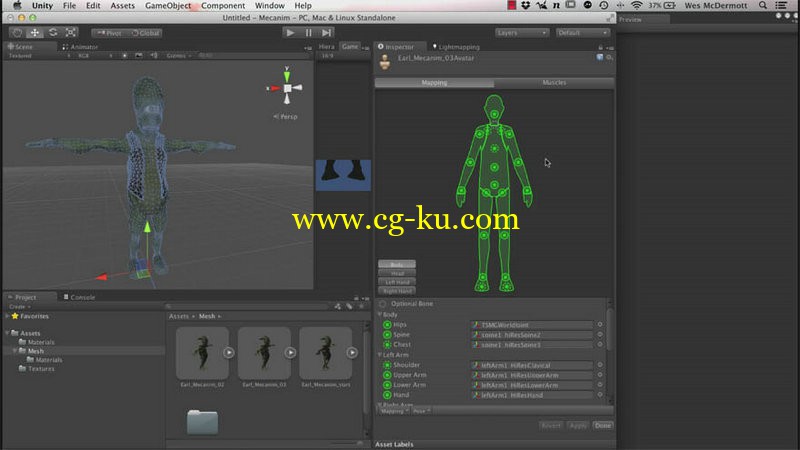The width and height of the screenshot is (800, 450).
Task: Select the Earl_Mecanim_start asset thumbnail
Action: click(x=326, y=353)
